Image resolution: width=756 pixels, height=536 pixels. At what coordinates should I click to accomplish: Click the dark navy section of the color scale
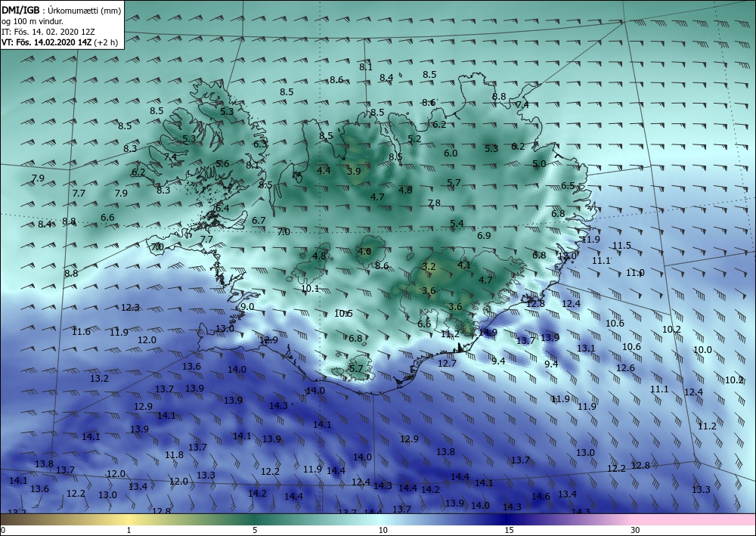click(x=507, y=519)
